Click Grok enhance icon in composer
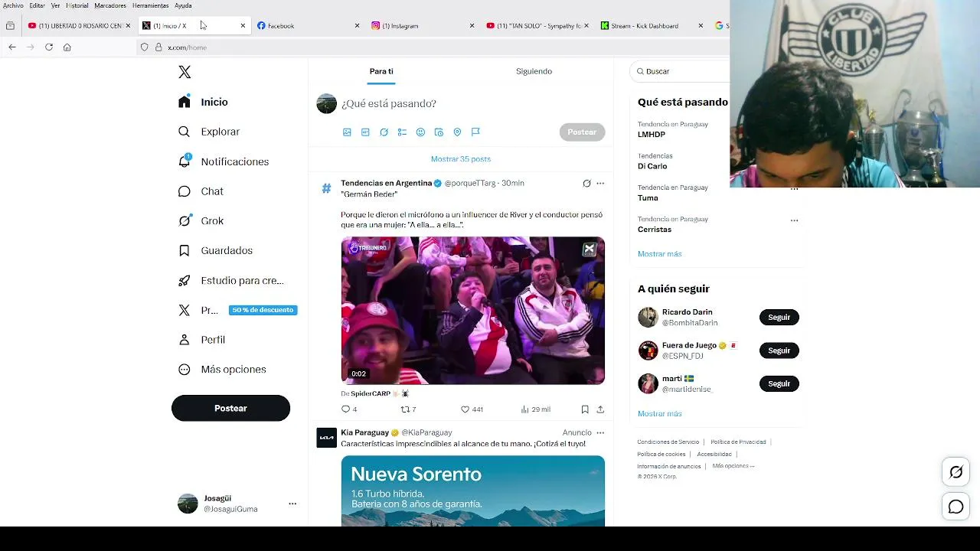 pos(384,132)
